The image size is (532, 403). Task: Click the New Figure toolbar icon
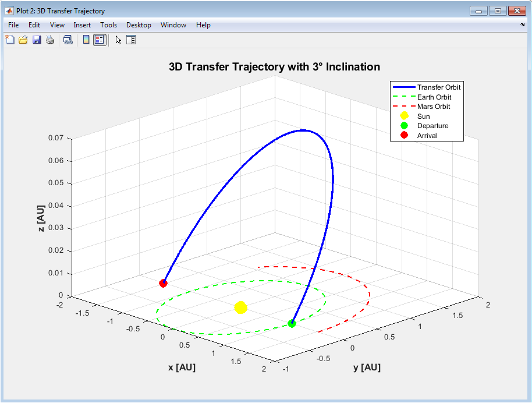click(x=10, y=40)
